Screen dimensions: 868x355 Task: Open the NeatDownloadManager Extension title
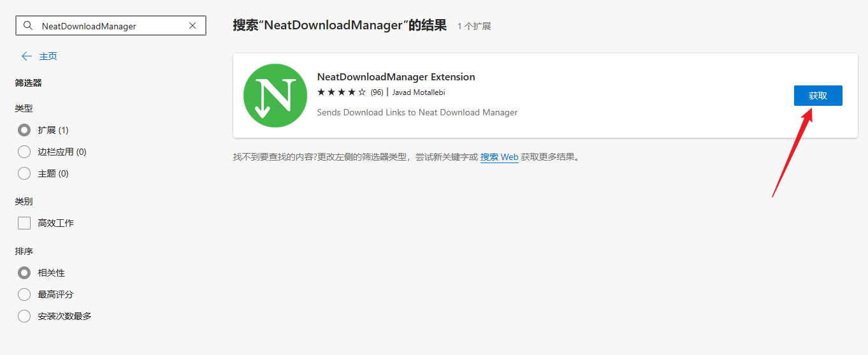(x=396, y=77)
